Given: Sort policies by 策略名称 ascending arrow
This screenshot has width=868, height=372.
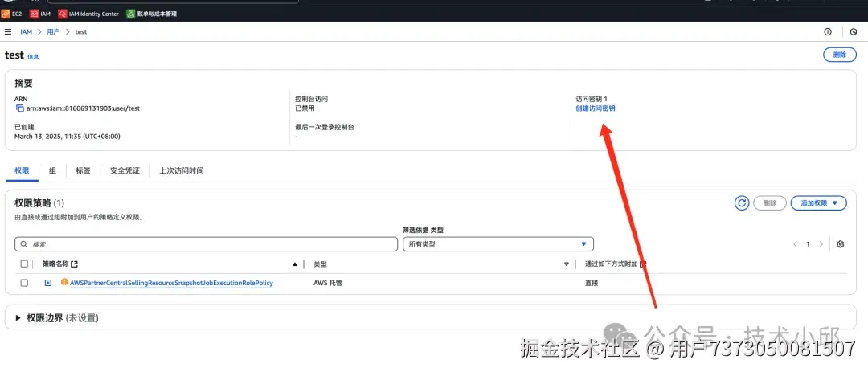Looking at the screenshot, I should point(295,264).
